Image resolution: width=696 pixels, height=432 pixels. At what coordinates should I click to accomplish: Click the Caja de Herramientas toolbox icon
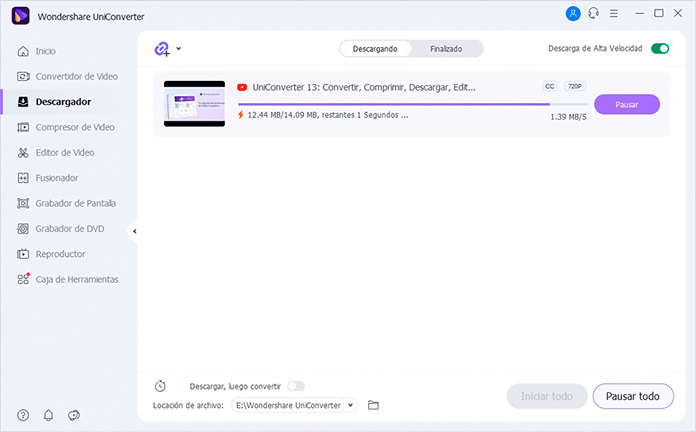(x=23, y=279)
